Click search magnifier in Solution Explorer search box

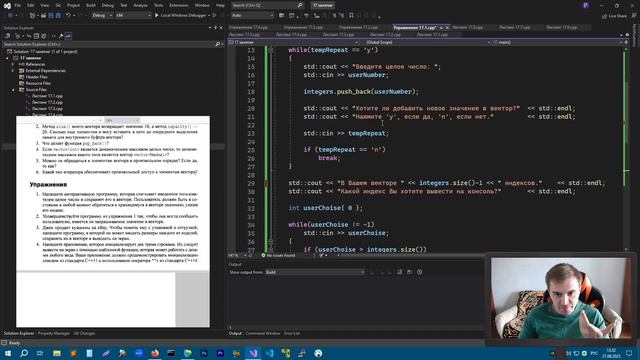point(218,44)
